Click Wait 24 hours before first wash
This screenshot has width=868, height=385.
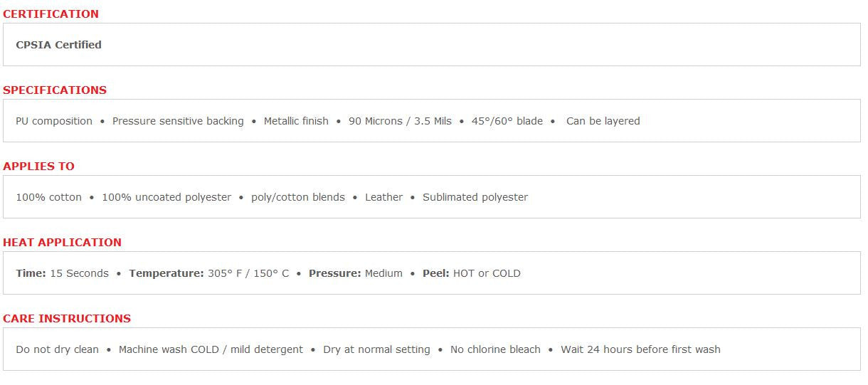tap(640, 349)
